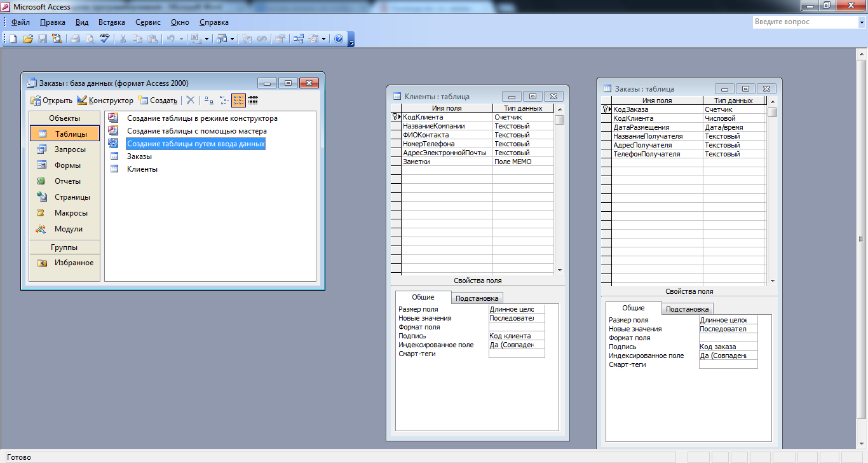This screenshot has width=868, height=463.
Task: Click the Конструктор button in database window
Action: (x=105, y=100)
